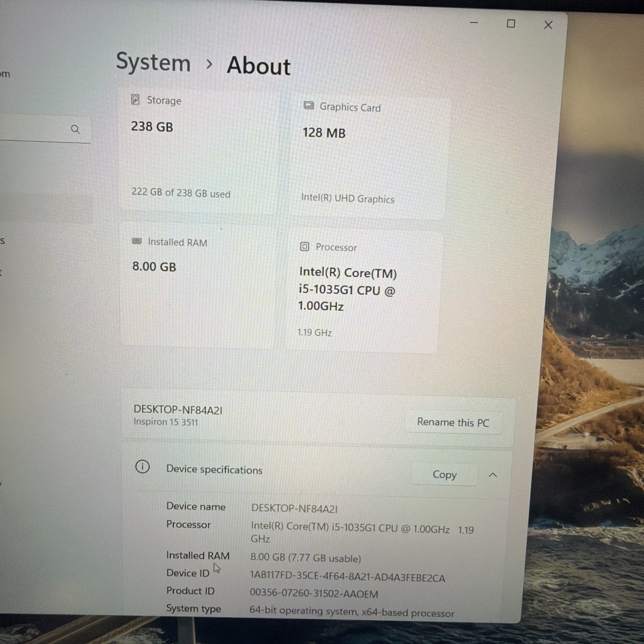Click the Graphics Card monitor icon

click(309, 105)
